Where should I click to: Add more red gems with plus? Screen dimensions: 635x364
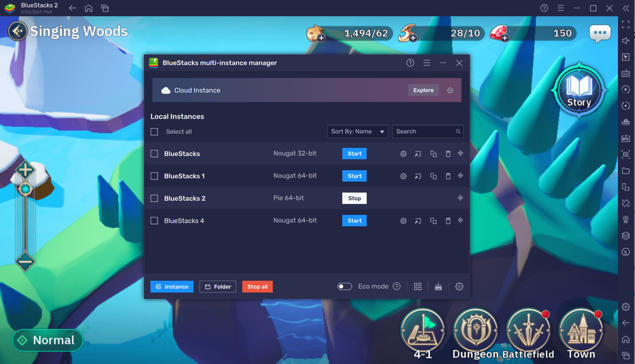(x=505, y=38)
